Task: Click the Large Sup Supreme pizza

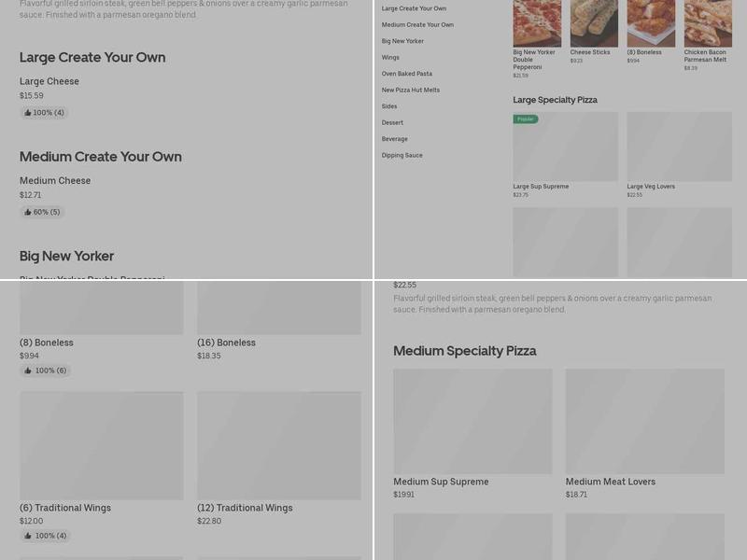Action: tap(566, 147)
